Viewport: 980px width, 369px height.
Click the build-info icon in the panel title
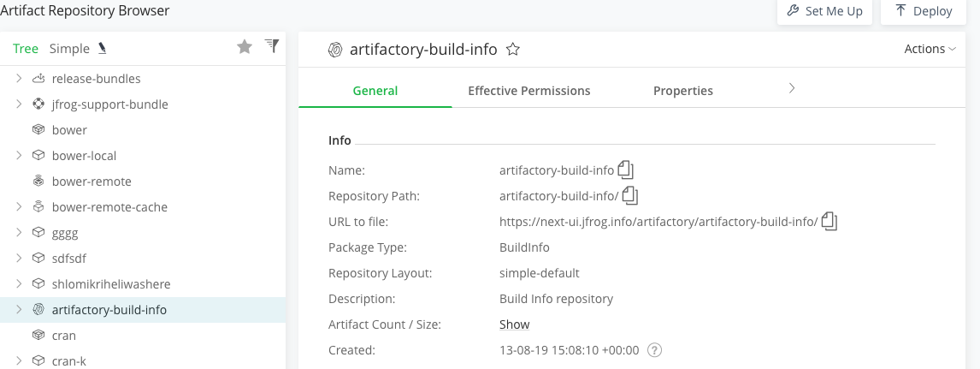[x=335, y=50]
